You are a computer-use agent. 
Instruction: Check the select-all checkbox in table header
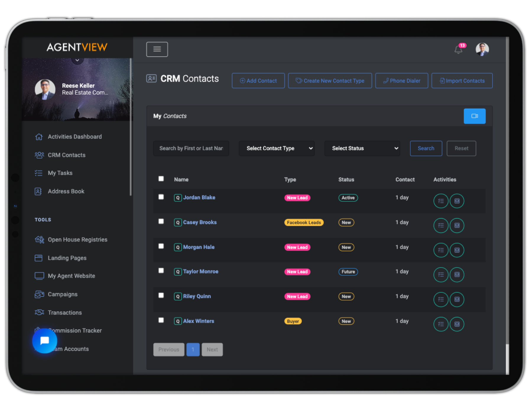161,179
